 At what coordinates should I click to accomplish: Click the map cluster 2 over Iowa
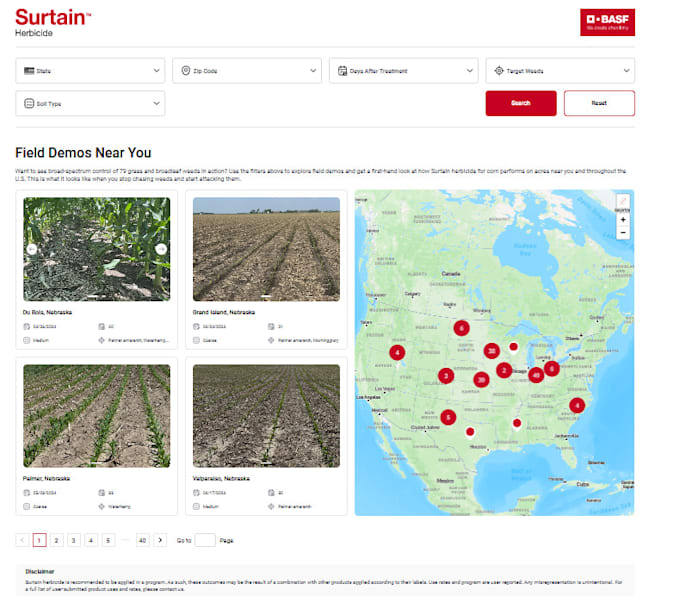pyautogui.click(x=504, y=370)
